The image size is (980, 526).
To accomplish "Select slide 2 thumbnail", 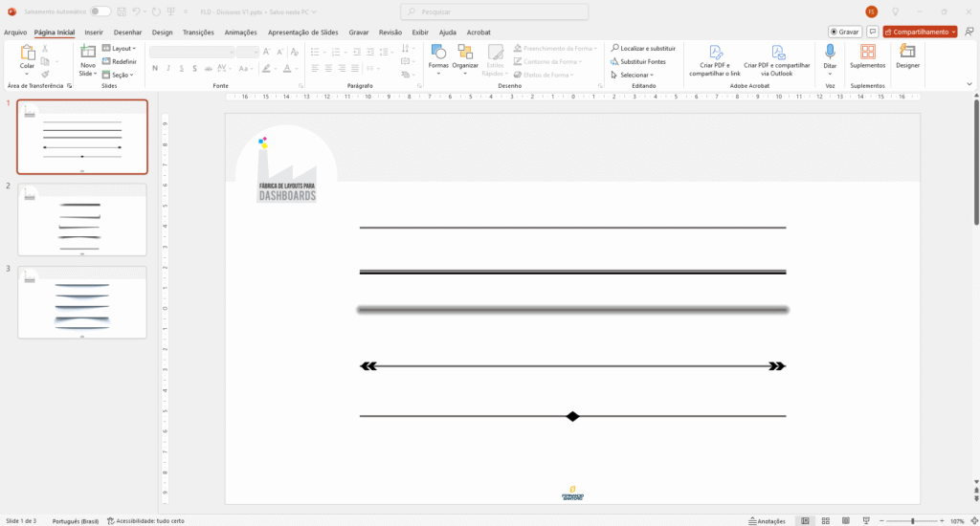I will (82, 219).
